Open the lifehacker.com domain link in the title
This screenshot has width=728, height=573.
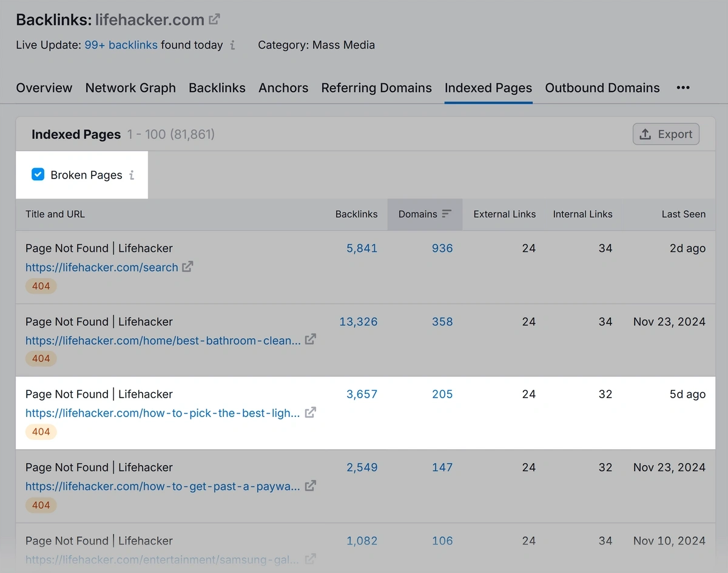pos(150,19)
